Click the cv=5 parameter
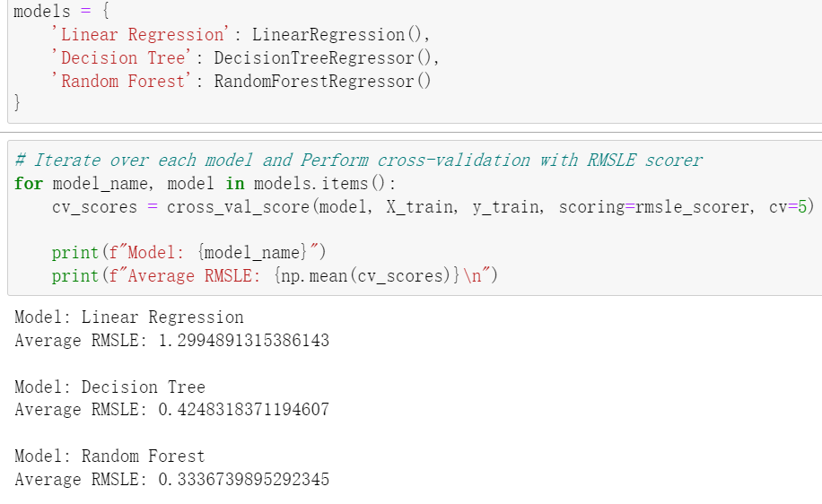Screen dimensions: 822x504 (x=788, y=207)
